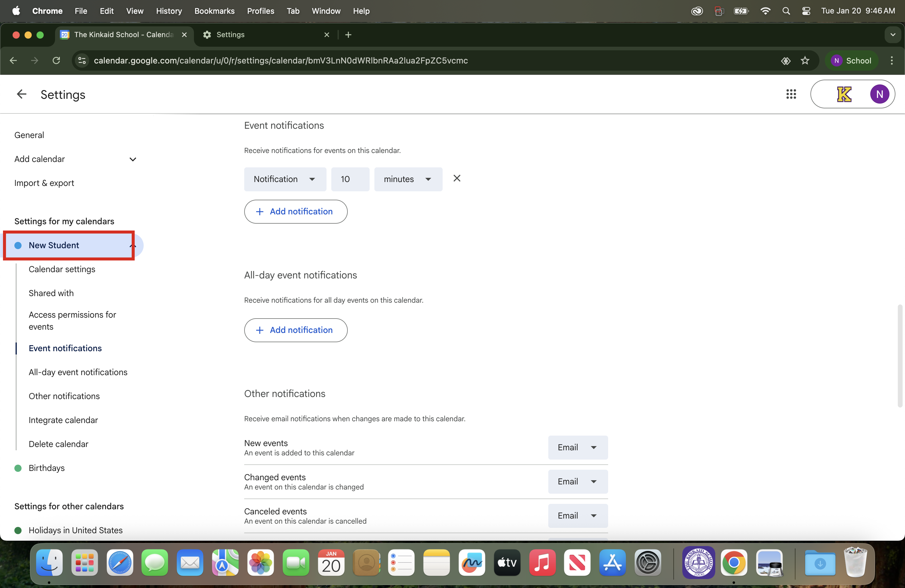Go to Delete calendar in sidebar
The image size is (905, 588).
(x=58, y=444)
